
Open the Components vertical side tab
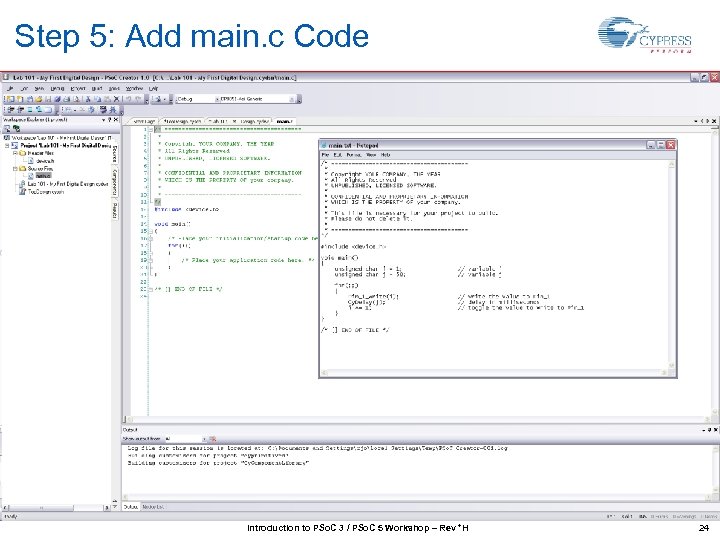click(x=115, y=182)
